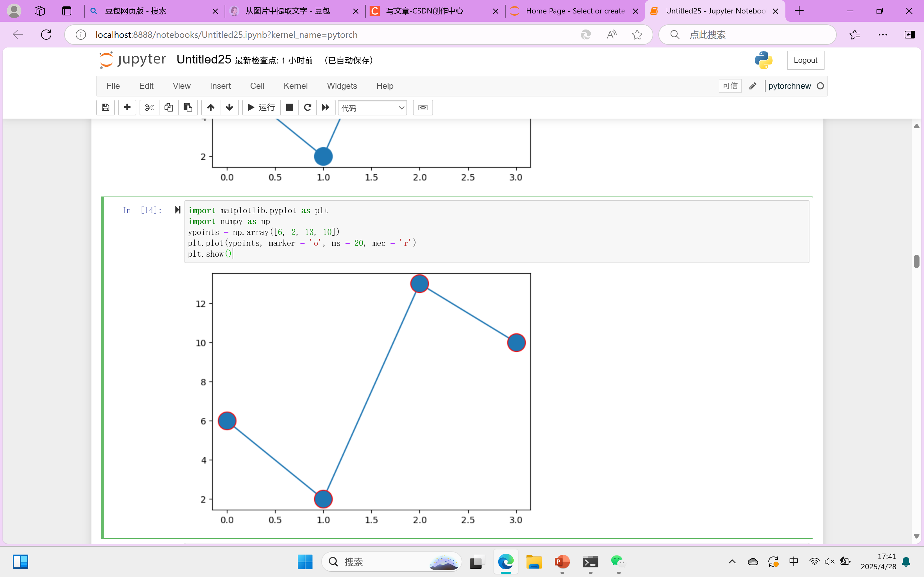Show hidden system tray icons chevron
Screen dimensions: 924x577
[732, 561]
